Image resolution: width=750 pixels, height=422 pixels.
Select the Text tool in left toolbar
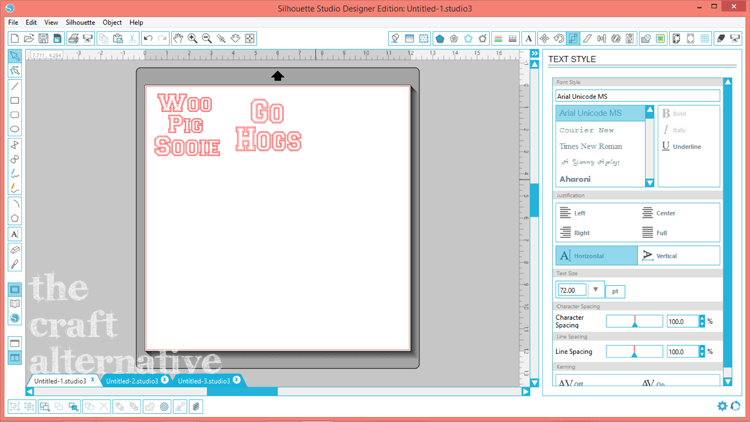[x=14, y=234]
